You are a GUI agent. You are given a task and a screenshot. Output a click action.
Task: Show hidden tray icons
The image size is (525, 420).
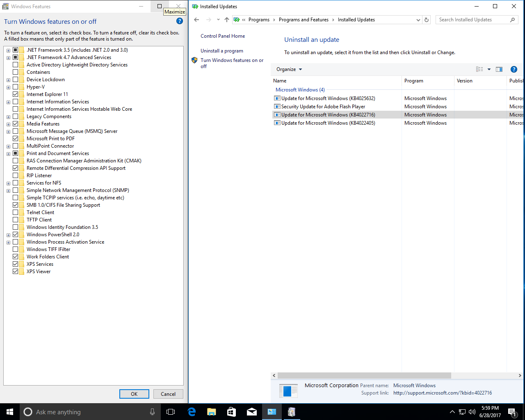click(452, 412)
